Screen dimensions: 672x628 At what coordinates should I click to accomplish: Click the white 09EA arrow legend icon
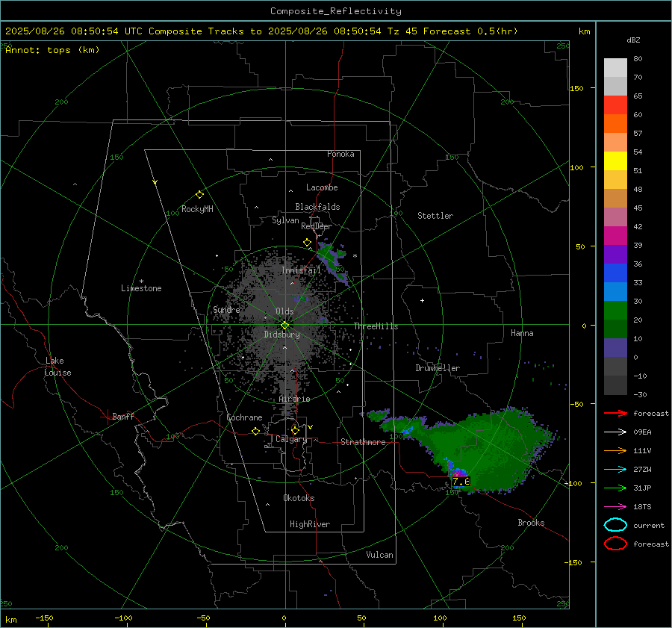[x=615, y=432]
